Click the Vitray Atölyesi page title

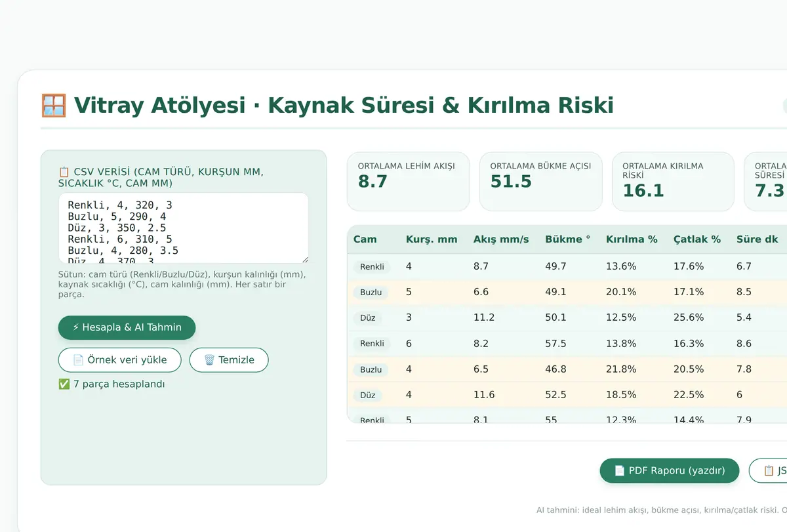(x=344, y=105)
